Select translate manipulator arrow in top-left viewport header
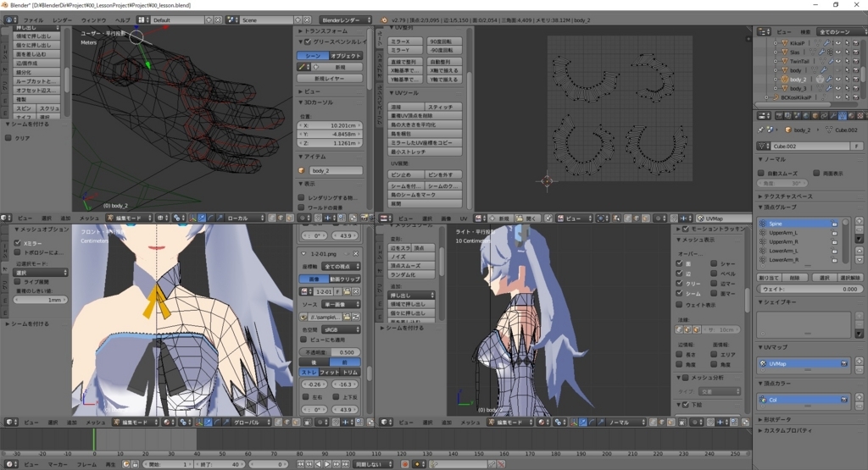The image size is (868, 470). tap(202, 218)
